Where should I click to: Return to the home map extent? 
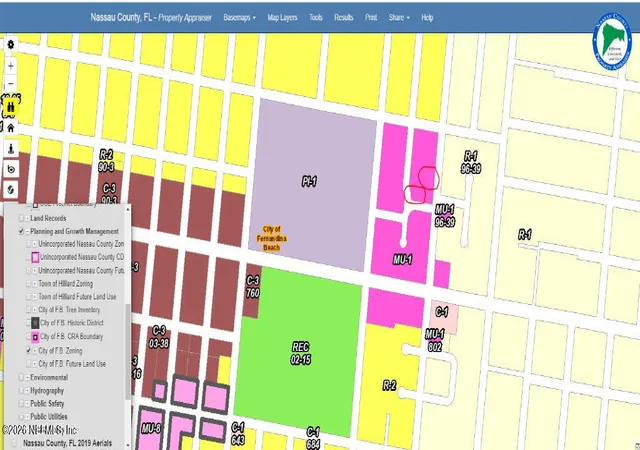point(11,128)
